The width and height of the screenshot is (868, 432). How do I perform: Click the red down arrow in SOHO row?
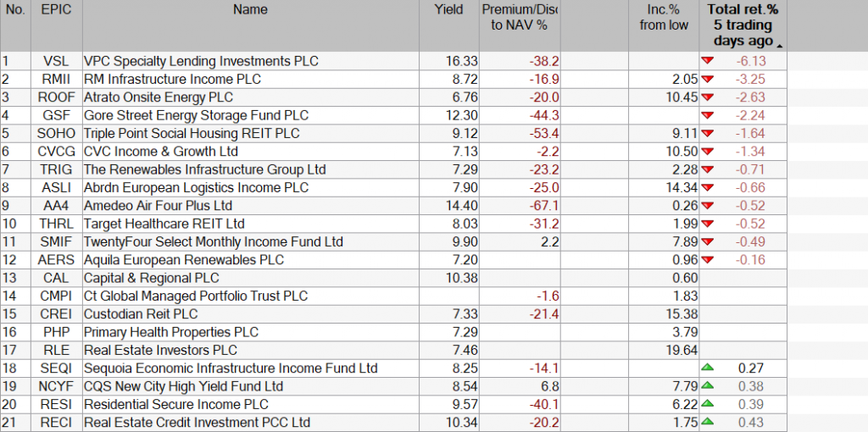708,133
